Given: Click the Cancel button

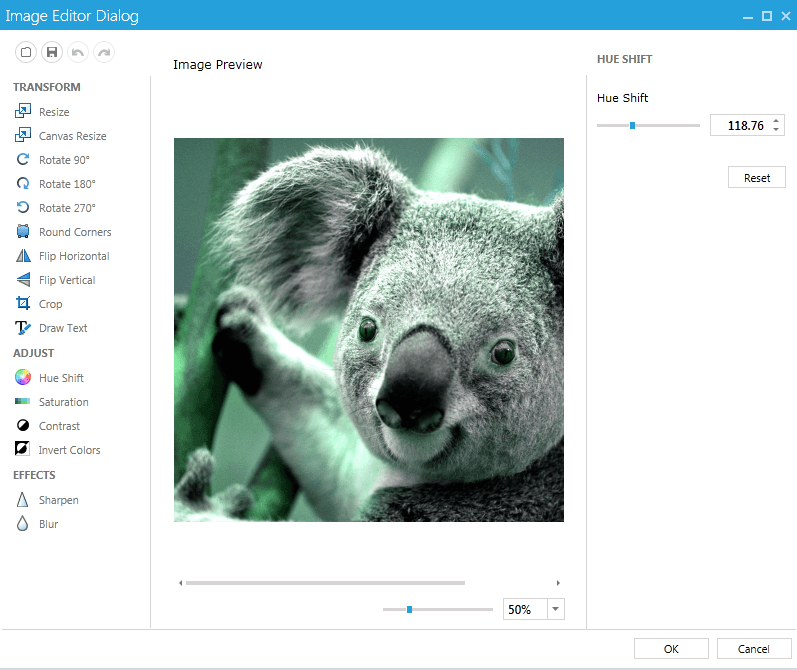Looking at the screenshot, I should 754,649.
